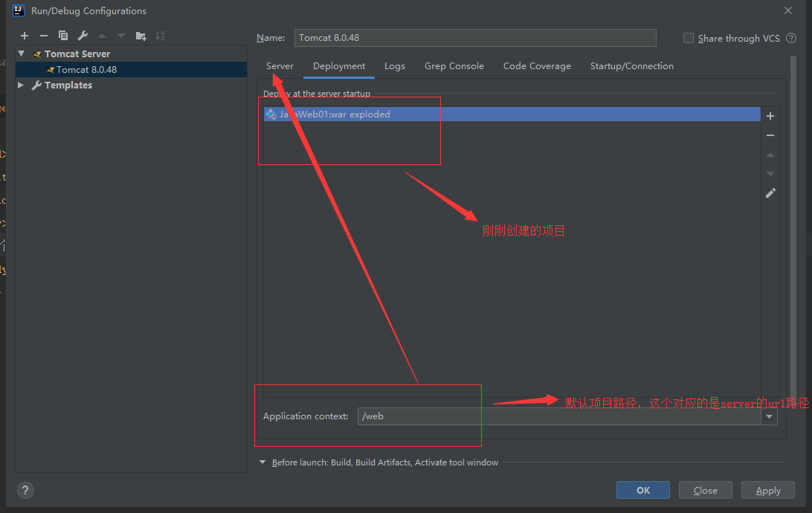Select the Templates tree item

pyautogui.click(x=68, y=85)
